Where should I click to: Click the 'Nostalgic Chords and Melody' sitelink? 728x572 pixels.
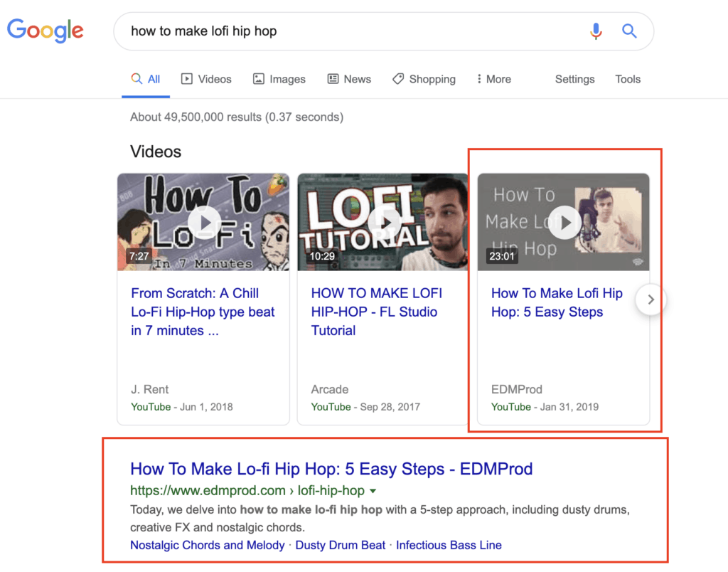(208, 545)
